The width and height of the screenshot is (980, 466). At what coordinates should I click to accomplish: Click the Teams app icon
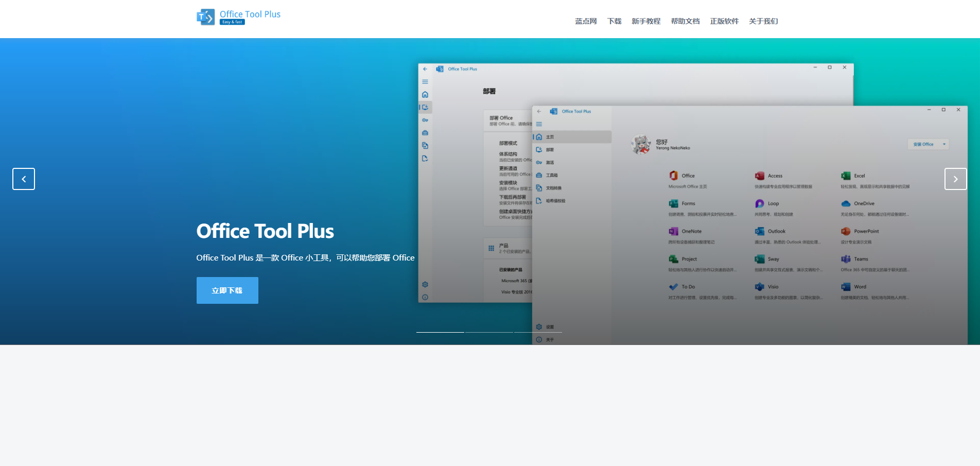click(x=846, y=259)
